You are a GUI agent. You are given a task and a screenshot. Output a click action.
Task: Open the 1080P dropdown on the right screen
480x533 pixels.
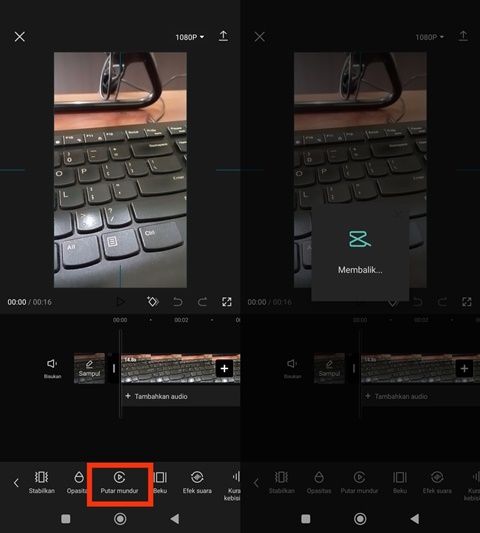(430, 37)
